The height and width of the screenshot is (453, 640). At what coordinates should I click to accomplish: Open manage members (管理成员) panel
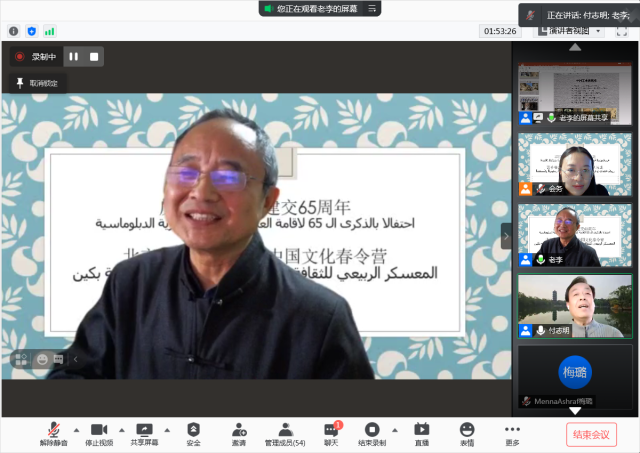click(284, 429)
